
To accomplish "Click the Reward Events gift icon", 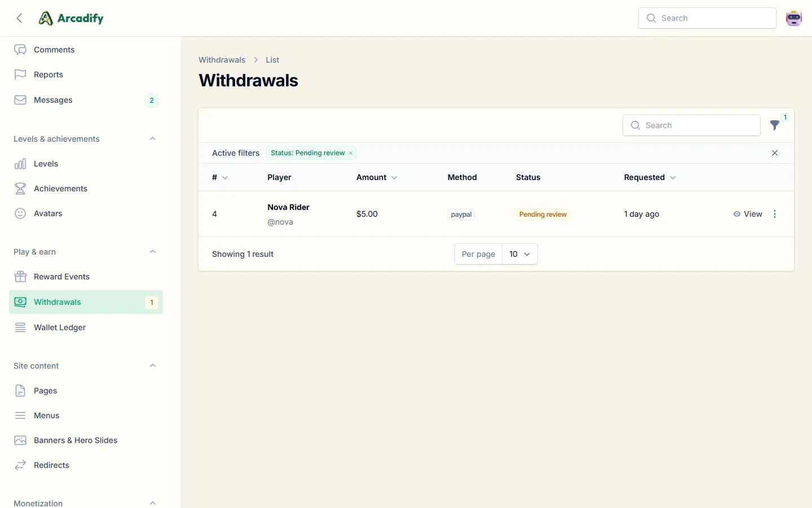I will point(20,277).
